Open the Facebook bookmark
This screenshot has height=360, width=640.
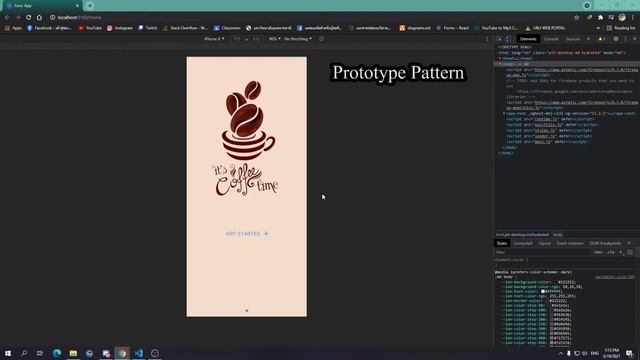49,28
